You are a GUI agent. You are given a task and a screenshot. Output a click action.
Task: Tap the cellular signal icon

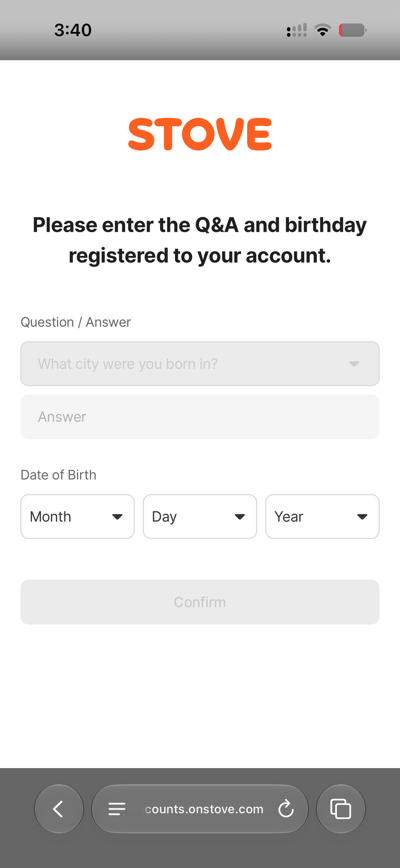pos(297,30)
